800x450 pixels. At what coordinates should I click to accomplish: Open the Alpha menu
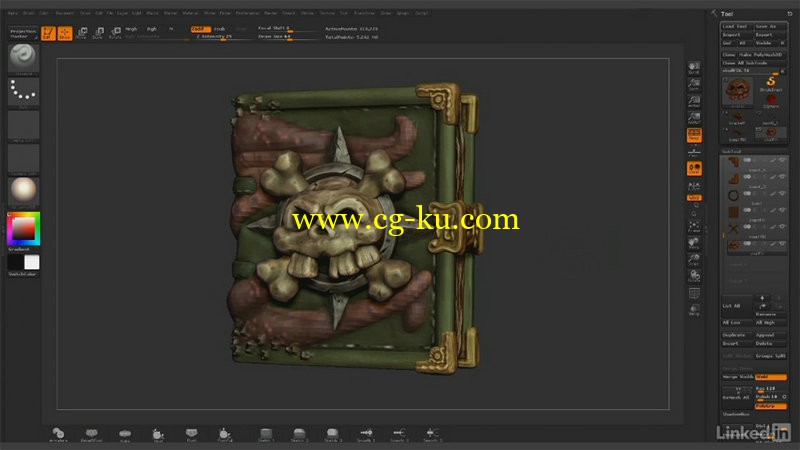click(13, 13)
